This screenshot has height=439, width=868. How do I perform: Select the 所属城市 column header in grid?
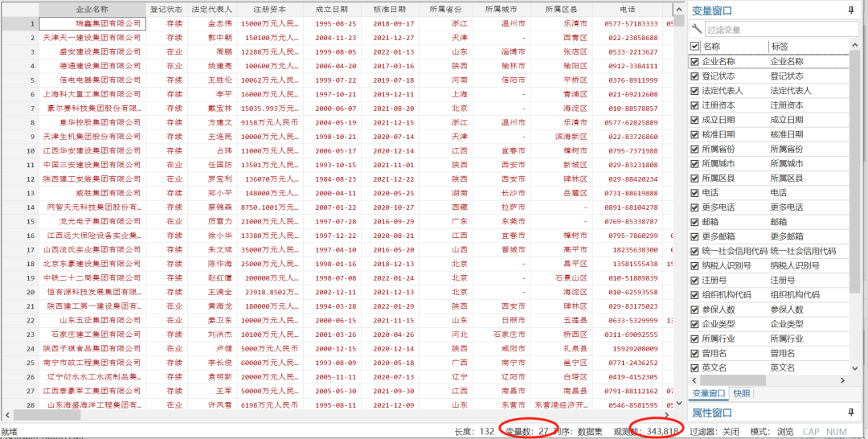pyautogui.click(x=501, y=10)
